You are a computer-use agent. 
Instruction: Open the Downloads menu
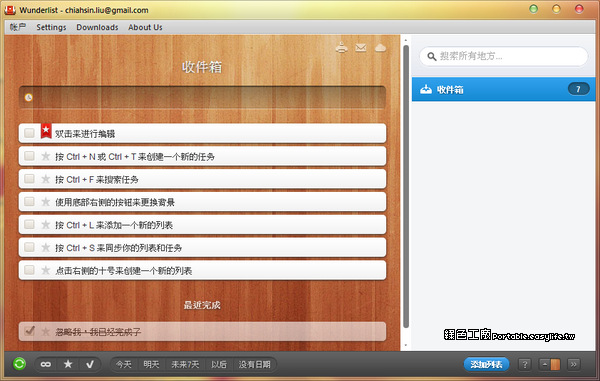pos(97,27)
